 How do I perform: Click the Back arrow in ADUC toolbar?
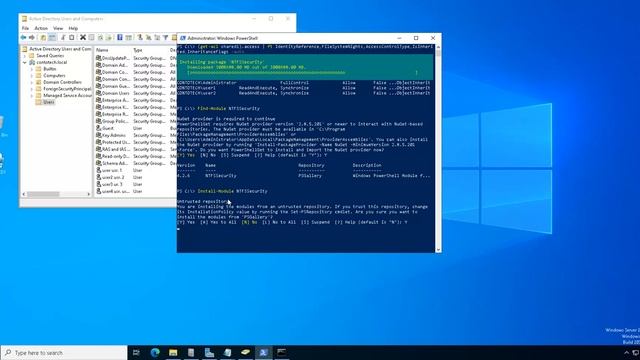tap(23, 38)
